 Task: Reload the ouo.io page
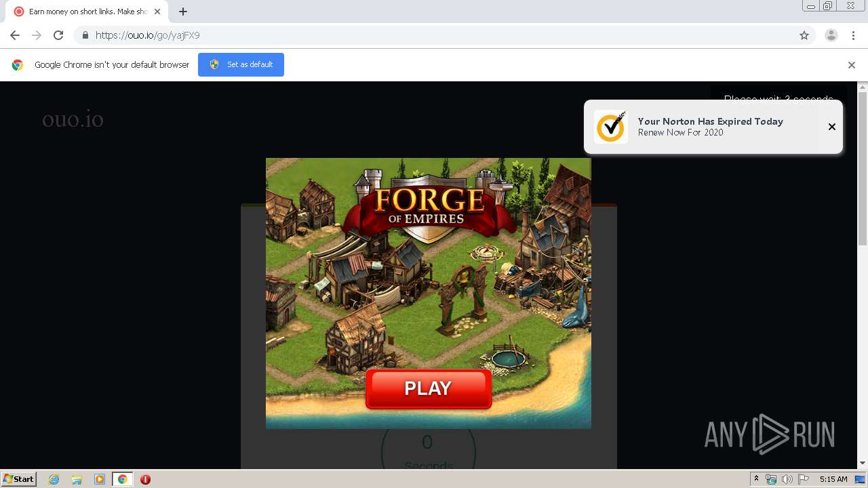point(58,35)
